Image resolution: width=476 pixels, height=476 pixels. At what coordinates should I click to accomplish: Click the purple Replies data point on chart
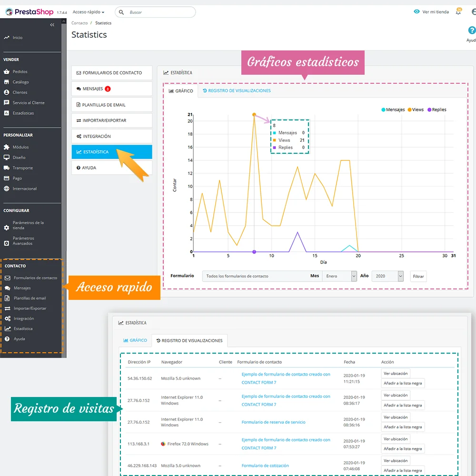pos(254,252)
